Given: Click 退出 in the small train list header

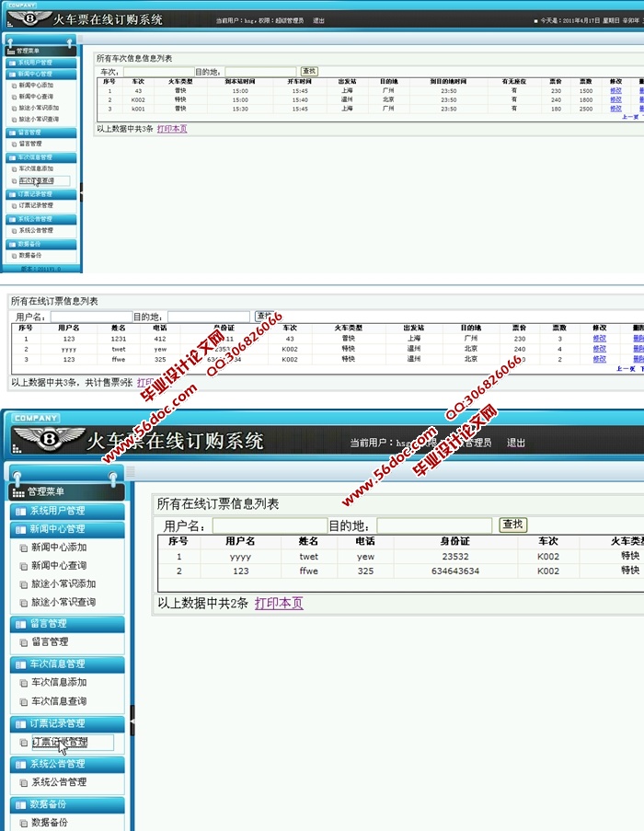Looking at the screenshot, I should point(318,20).
